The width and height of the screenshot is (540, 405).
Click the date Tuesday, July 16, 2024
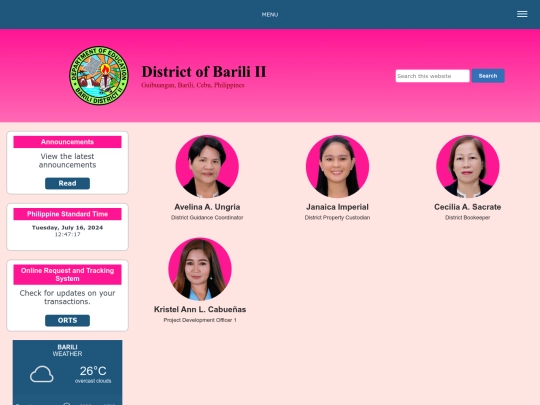(x=68, y=228)
